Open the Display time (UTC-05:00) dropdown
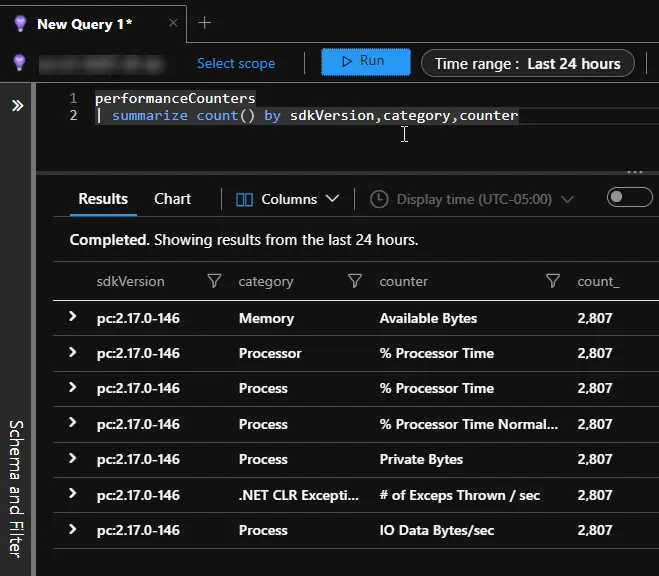The width and height of the screenshot is (659, 576). pos(472,199)
